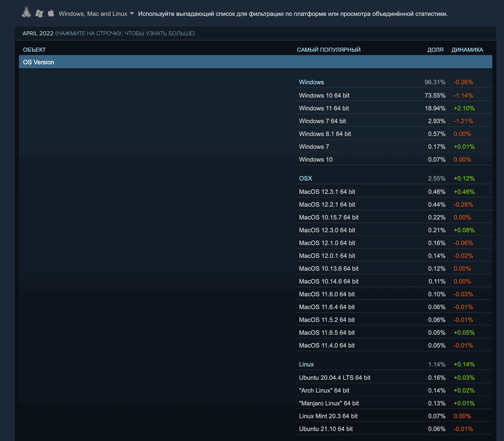The width and height of the screenshot is (504, 441).
Task: Click the -0.26% Windows total change
Action: [x=463, y=82]
